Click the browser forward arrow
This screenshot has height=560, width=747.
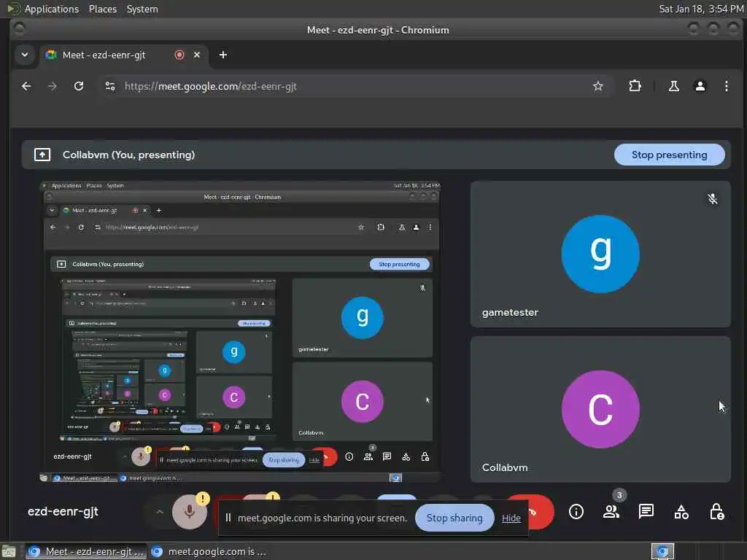click(53, 86)
